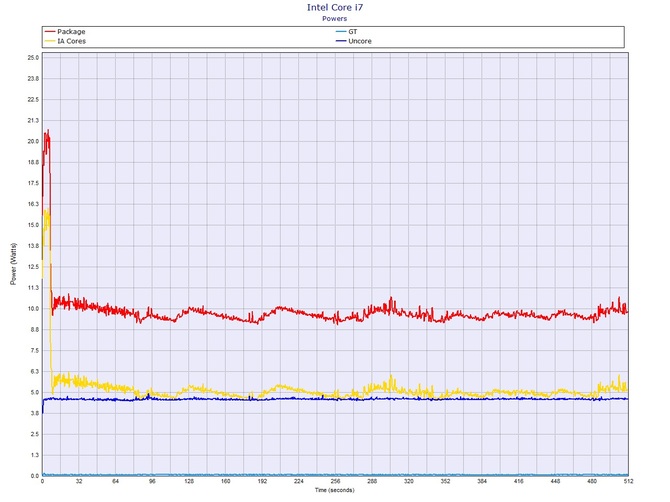
Task: Click the Time (seconds) axis label
Action: pos(335,490)
